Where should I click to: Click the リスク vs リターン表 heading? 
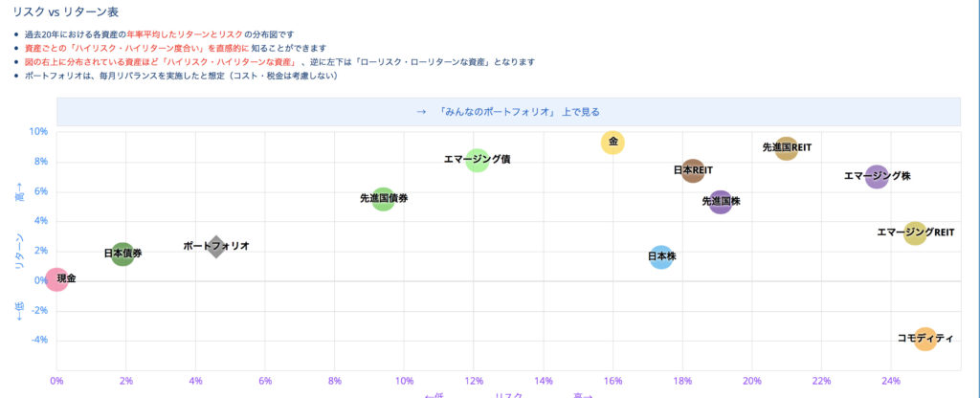coord(66,11)
